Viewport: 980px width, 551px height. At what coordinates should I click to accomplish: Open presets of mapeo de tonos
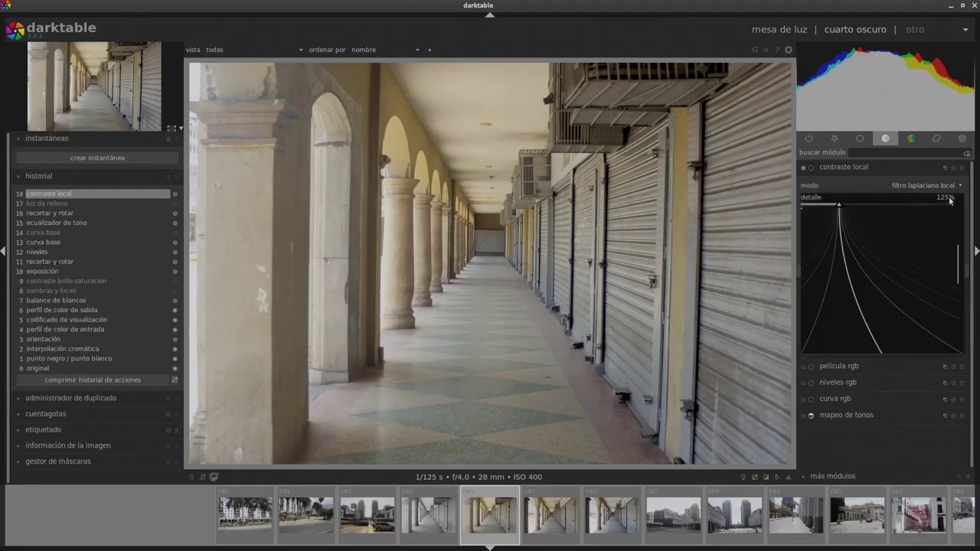[x=962, y=416]
